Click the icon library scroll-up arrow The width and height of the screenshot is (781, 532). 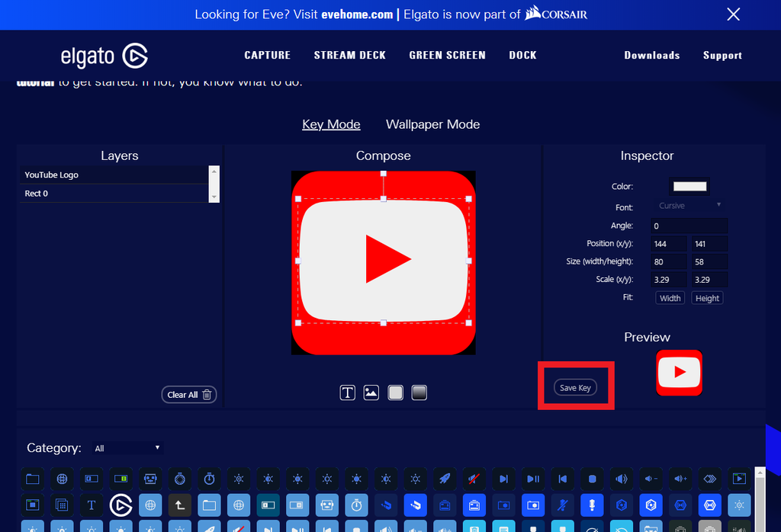tap(760, 473)
